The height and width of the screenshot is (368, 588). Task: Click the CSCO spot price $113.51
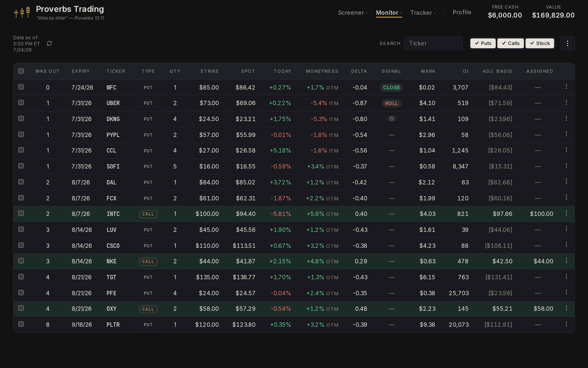click(x=244, y=246)
